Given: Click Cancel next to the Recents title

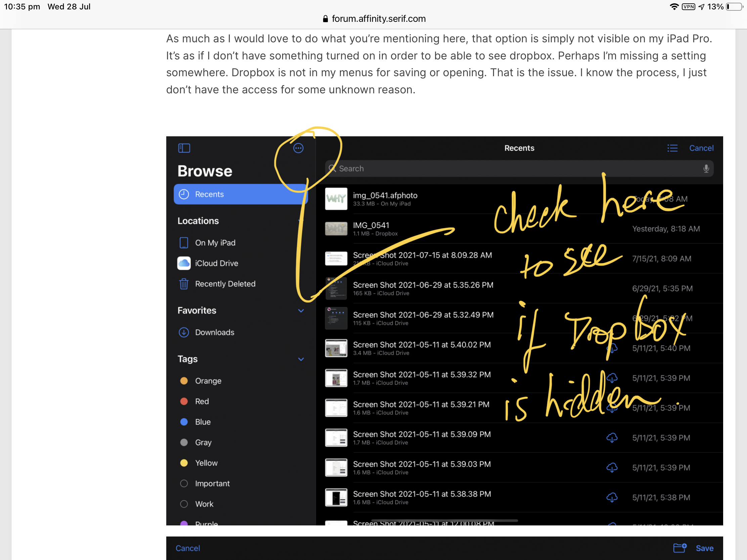Looking at the screenshot, I should [x=701, y=148].
